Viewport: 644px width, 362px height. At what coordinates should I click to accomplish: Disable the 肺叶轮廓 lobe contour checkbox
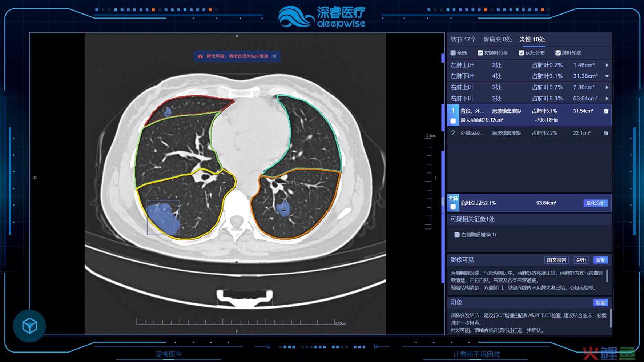(558, 53)
